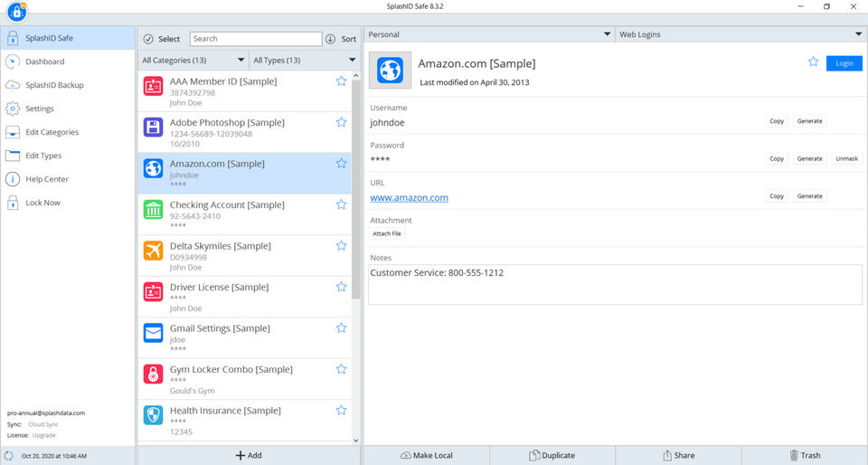Click the Attach File button

pos(387,233)
